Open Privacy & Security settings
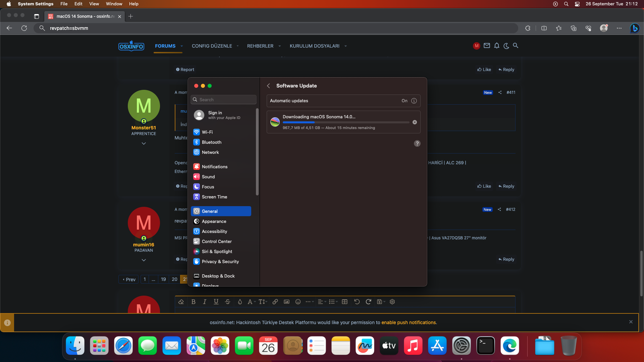The height and width of the screenshot is (362, 644). tap(220, 261)
